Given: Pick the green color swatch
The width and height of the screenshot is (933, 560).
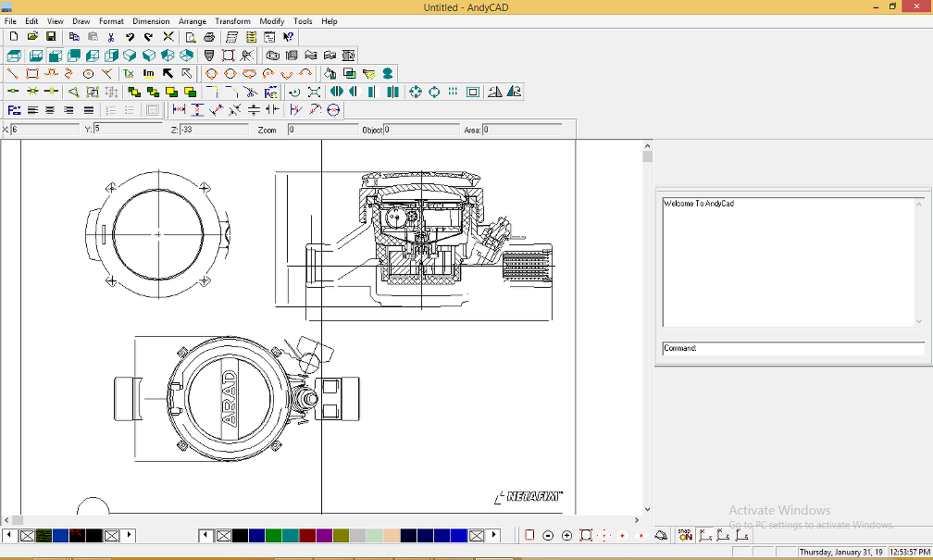Looking at the screenshot, I should point(273,536).
